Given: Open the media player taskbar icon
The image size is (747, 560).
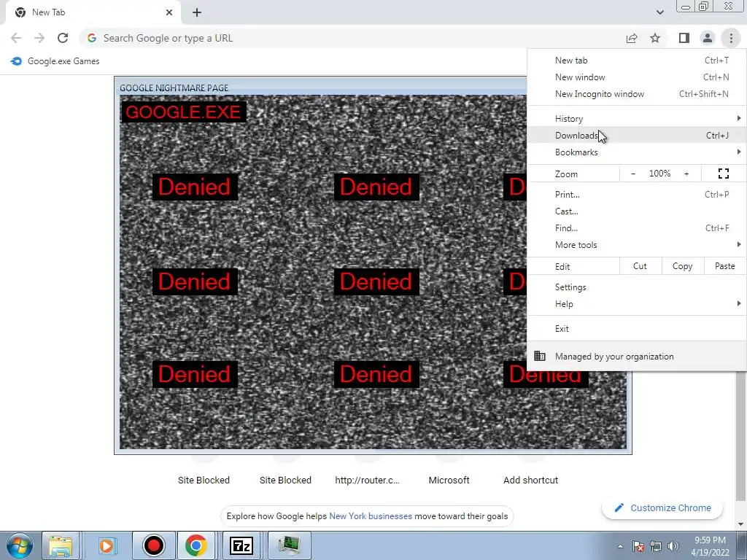Looking at the screenshot, I should (107, 545).
